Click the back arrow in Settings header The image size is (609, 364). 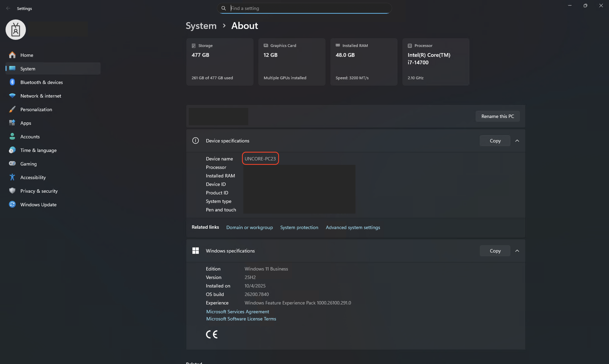coord(8,8)
